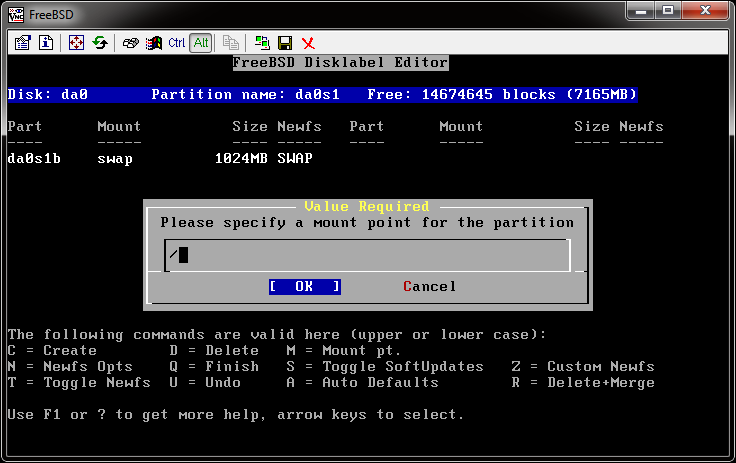Click the free blocks 14674645 value
Screen dimensions: 736x463
(457, 94)
